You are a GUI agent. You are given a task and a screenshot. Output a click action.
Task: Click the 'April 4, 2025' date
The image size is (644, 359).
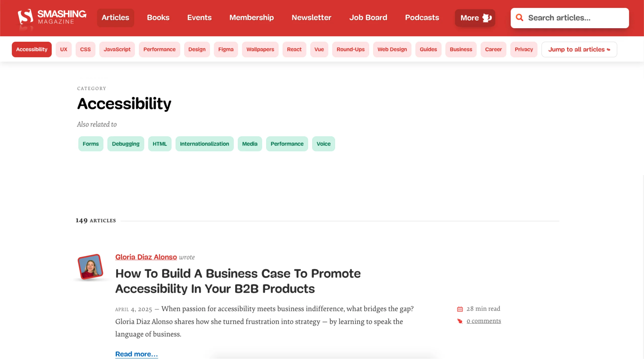click(x=134, y=309)
